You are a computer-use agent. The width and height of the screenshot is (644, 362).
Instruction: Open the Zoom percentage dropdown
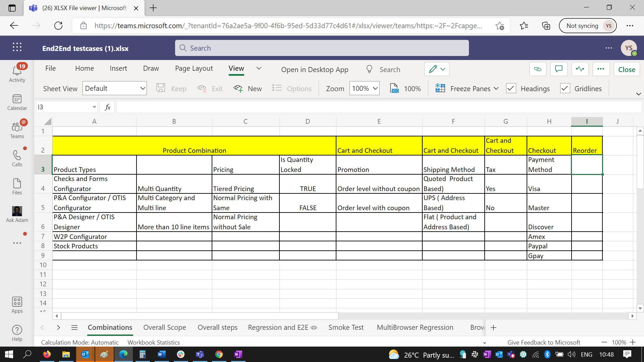(x=364, y=88)
